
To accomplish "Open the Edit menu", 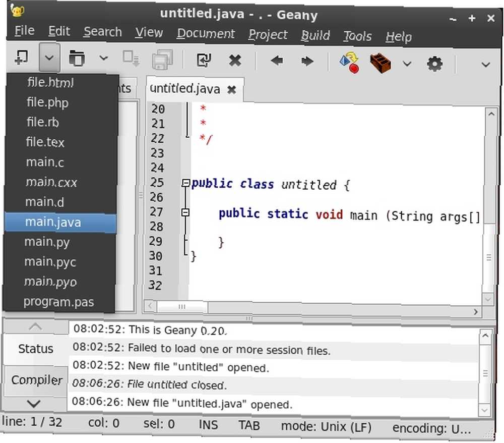I will (x=59, y=31).
